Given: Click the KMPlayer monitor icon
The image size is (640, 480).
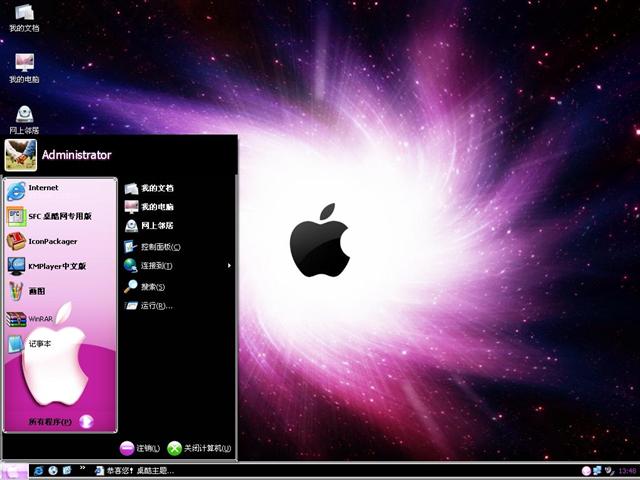Looking at the screenshot, I should [16, 266].
